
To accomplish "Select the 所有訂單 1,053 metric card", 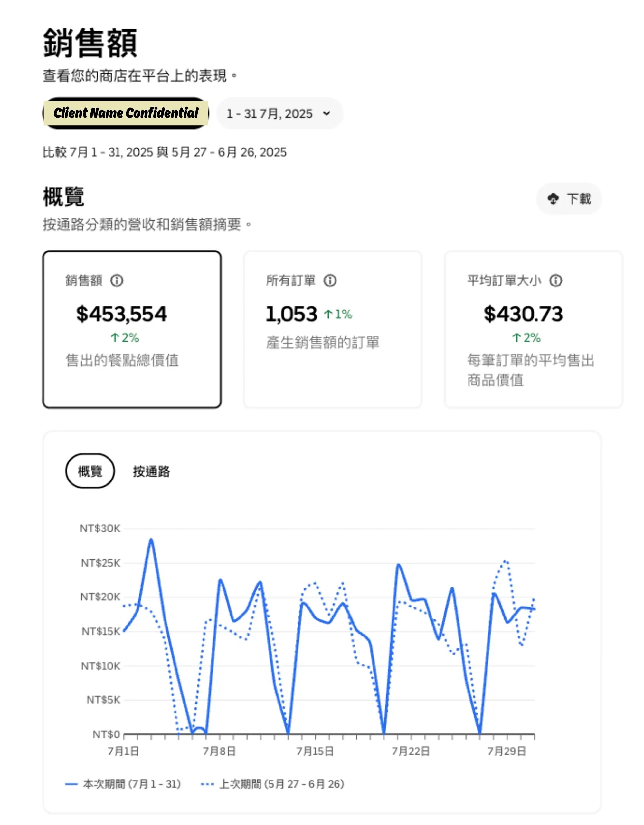I will (x=333, y=329).
